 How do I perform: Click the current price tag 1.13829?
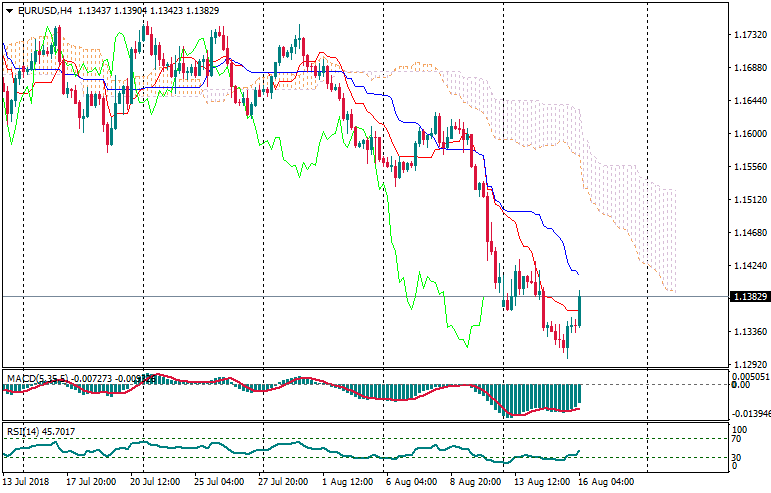(x=749, y=297)
